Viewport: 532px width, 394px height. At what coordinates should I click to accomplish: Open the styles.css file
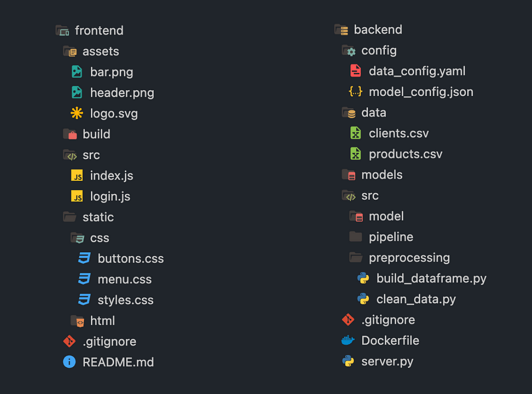pyautogui.click(x=116, y=299)
